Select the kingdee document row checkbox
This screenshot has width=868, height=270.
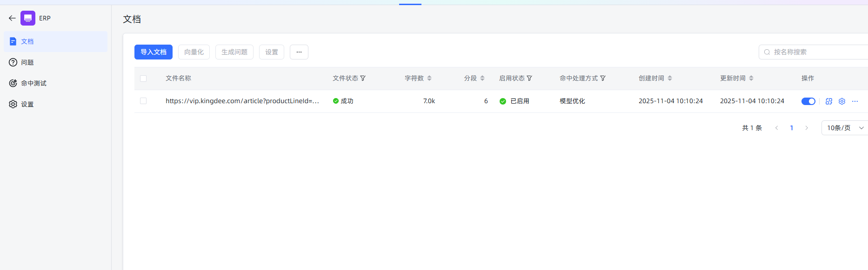143,101
